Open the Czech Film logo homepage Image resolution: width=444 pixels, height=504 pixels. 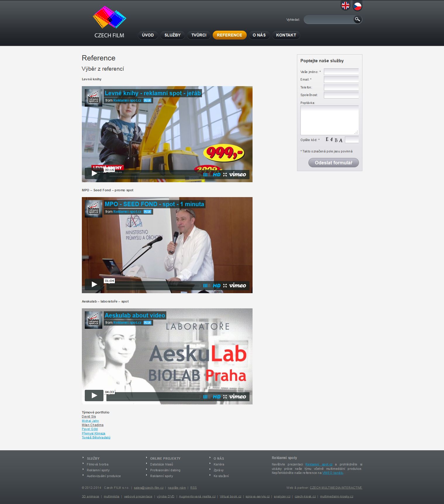pyautogui.click(x=109, y=22)
